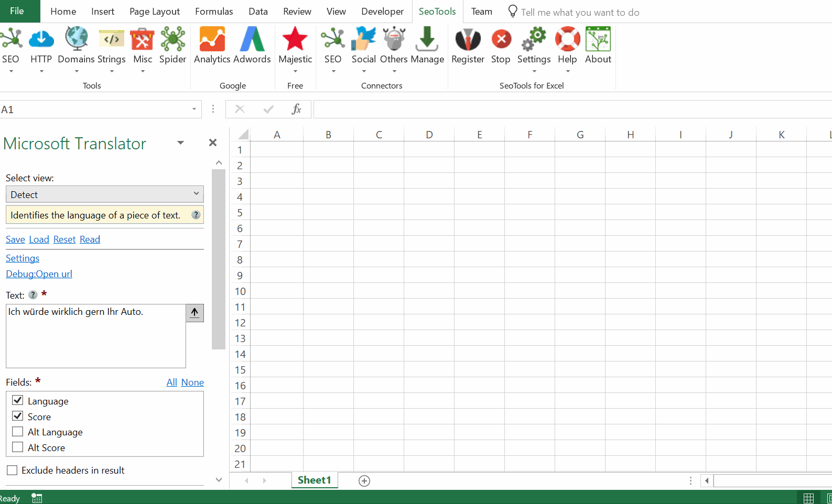Open Google Adwords connector
Screen dimensions: 832x504
(x=252, y=40)
